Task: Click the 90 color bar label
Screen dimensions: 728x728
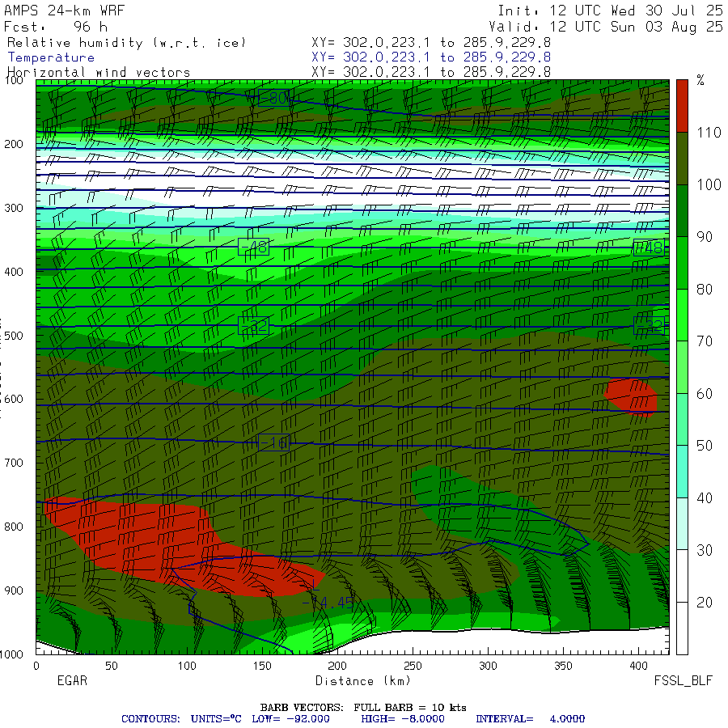Action: tap(705, 237)
